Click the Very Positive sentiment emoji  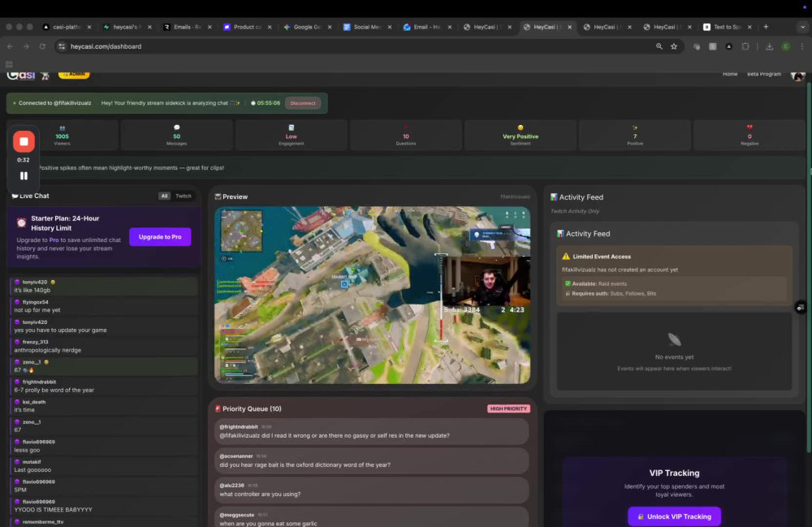pos(520,127)
